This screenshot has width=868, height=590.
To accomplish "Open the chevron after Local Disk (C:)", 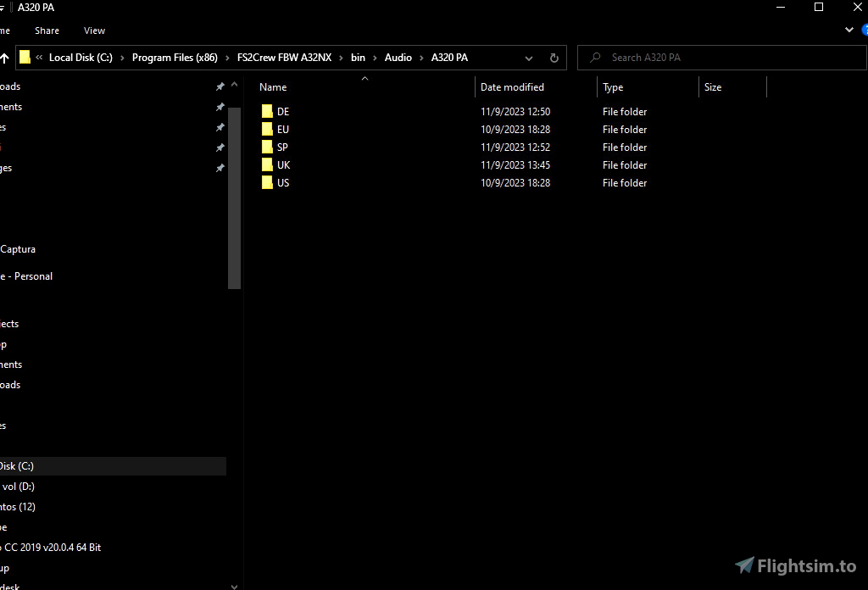I will 122,58.
